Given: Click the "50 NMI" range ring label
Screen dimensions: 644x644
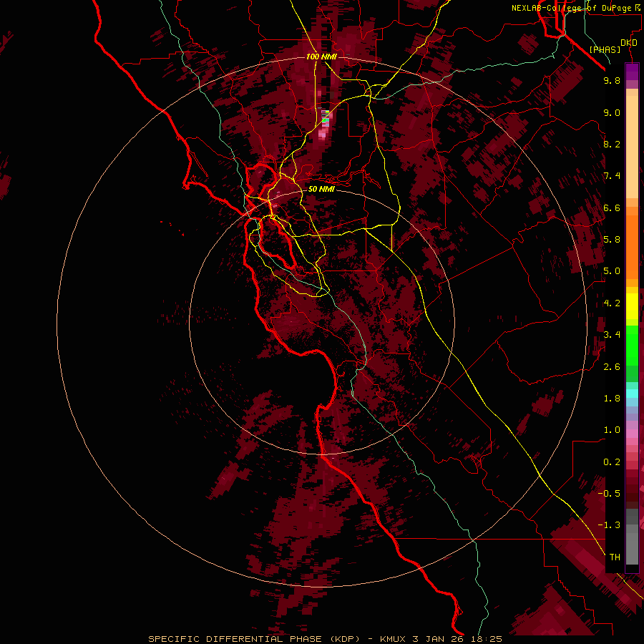Looking at the screenshot, I should (x=321, y=189).
